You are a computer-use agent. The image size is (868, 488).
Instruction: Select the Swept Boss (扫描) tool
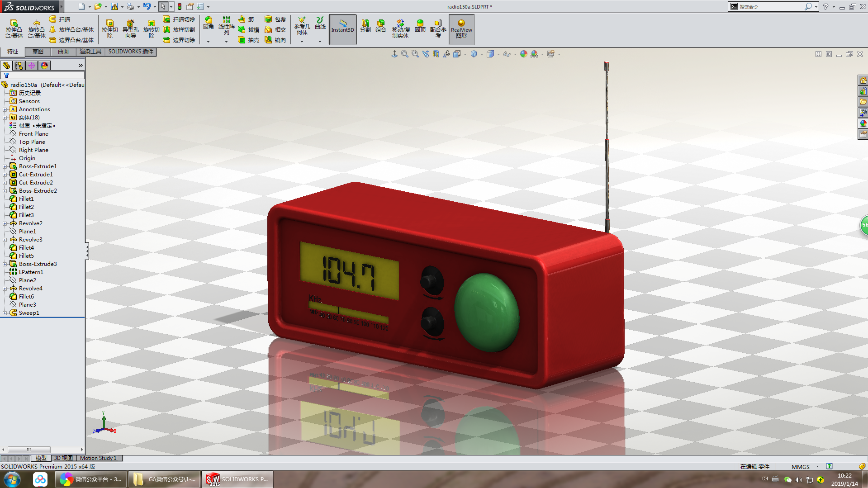pyautogui.click(x=60, y=19)
